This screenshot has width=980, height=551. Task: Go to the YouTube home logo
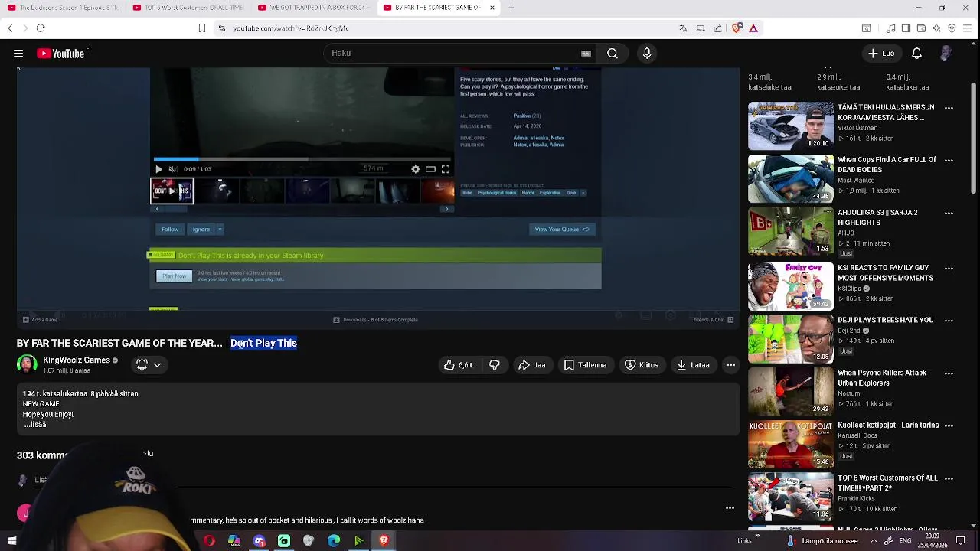click(60, 54)
